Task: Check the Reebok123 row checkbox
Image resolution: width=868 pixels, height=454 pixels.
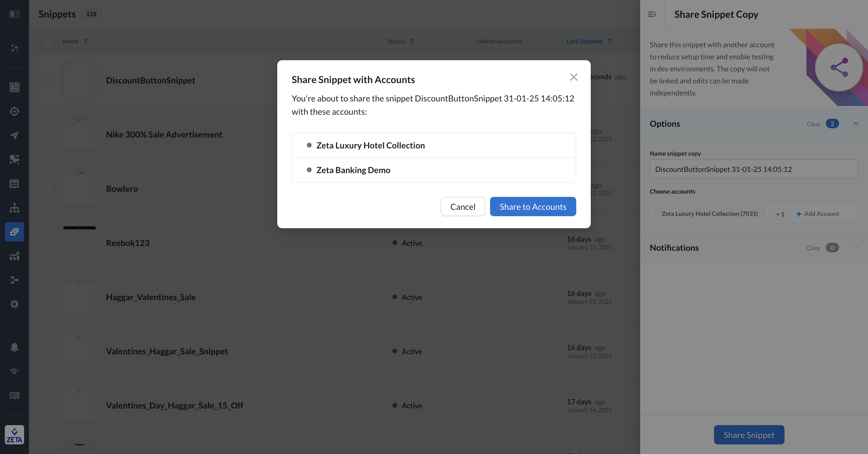Action: pos(48,243)
